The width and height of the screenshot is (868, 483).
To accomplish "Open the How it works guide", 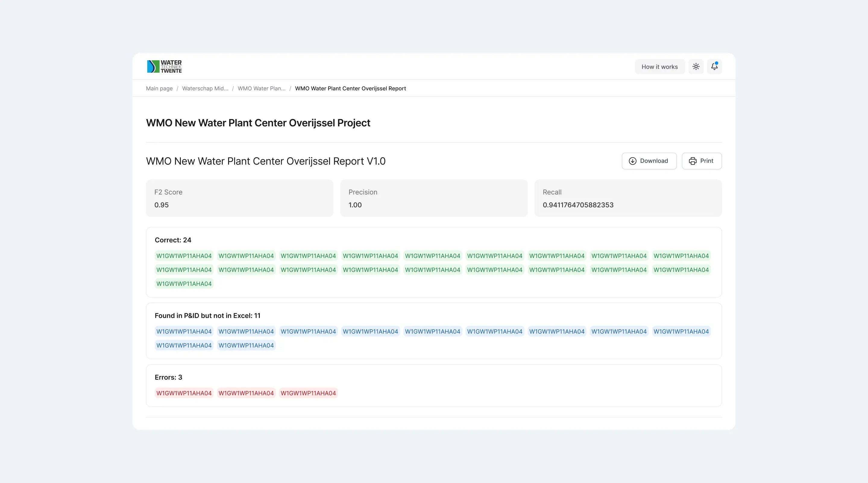I will 659,67.
